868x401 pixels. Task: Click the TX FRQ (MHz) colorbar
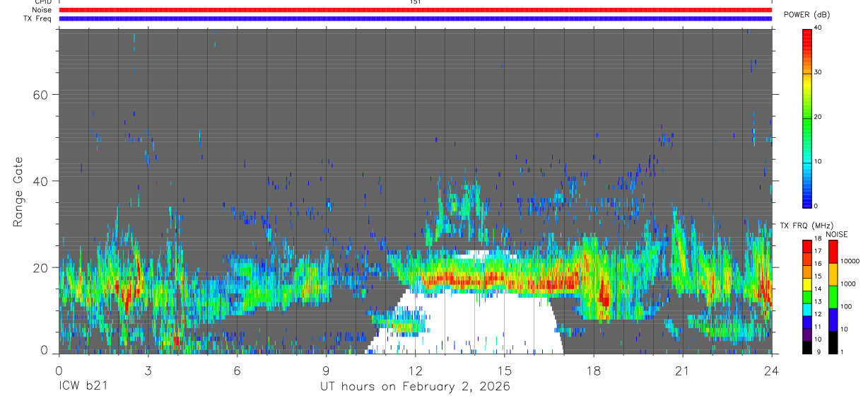point(807,296)
